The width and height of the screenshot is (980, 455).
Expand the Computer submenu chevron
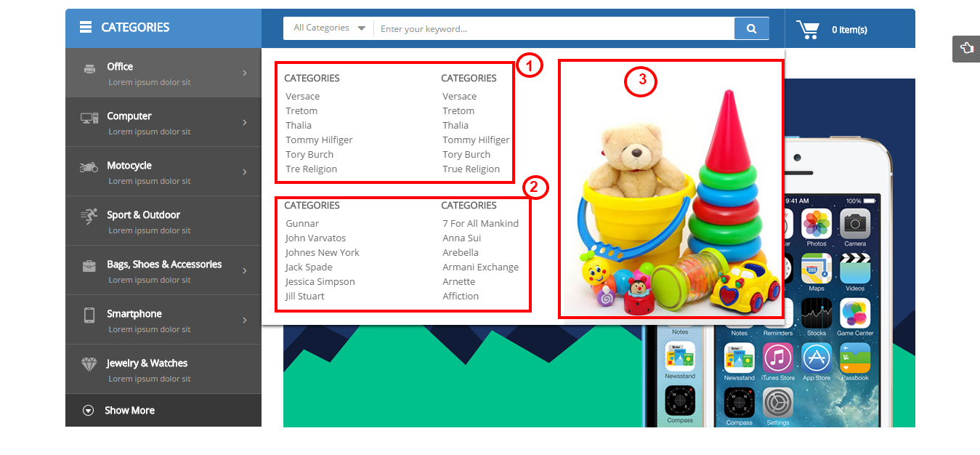coord(245,122)
